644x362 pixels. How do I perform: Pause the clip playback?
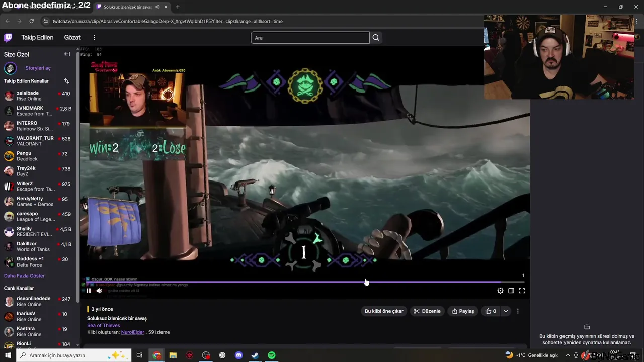[x=89, y=291]
